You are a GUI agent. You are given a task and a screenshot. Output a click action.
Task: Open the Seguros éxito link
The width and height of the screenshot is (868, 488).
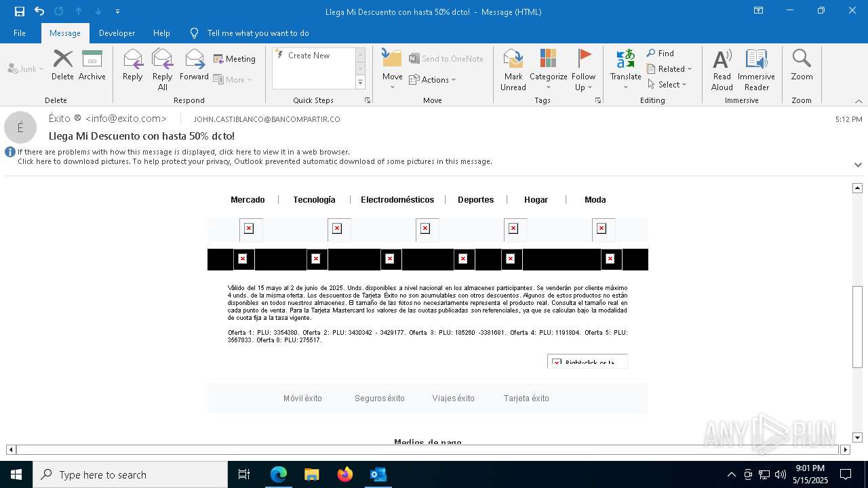[x=380, y=399]
